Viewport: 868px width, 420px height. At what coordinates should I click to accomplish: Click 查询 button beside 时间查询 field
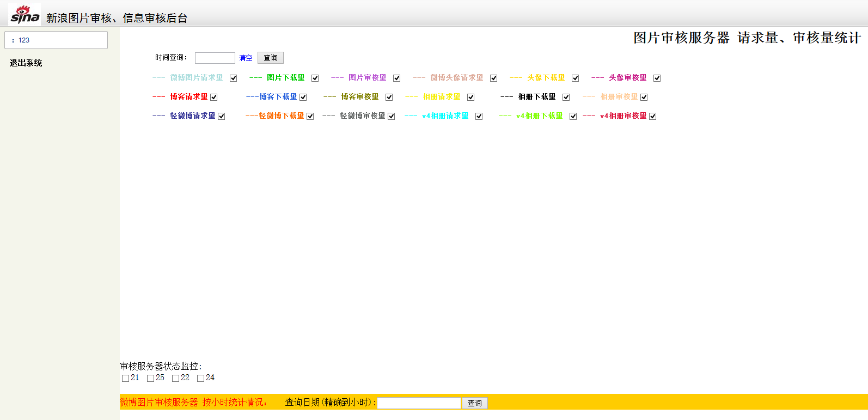click(271, 58)
